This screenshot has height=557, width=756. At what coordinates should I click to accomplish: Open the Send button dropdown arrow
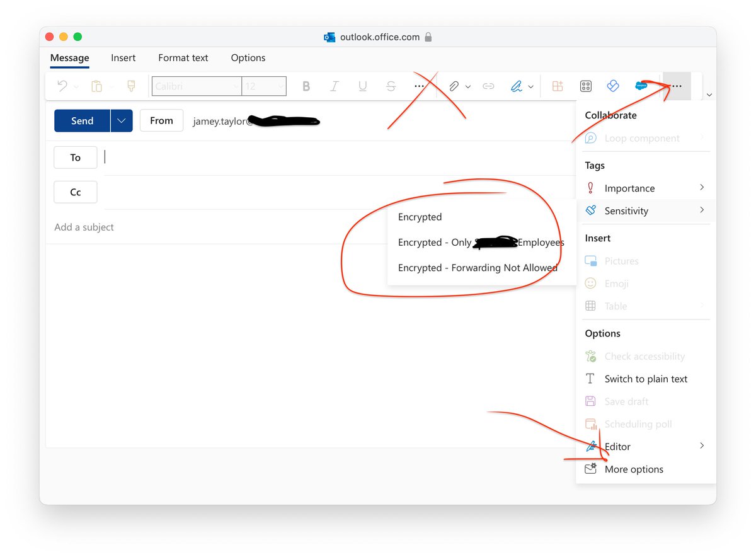tap(120, 120)
